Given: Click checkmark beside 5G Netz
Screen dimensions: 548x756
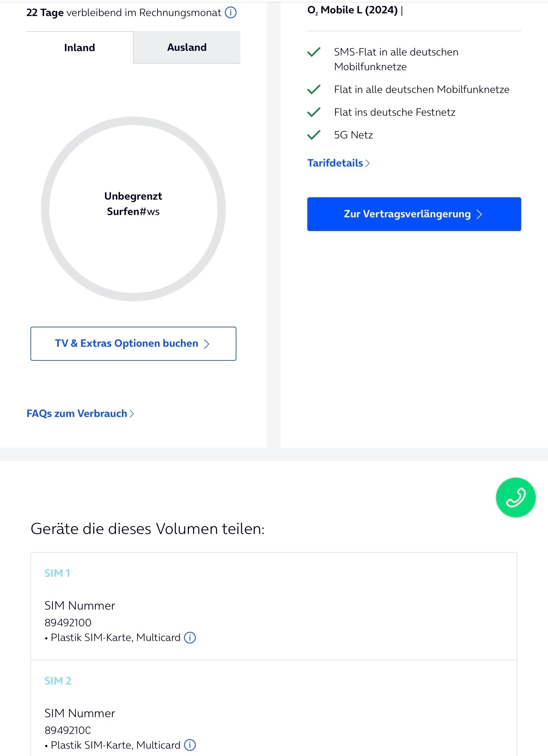Looking at the screenshot, I should (x=314, y=135).
